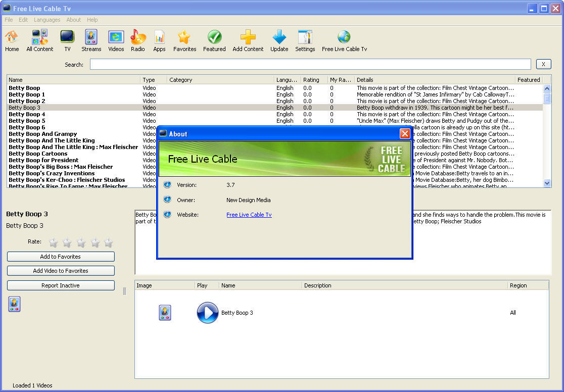Open the Videos section
This screenshot has height=392, width=564.
coord(116,40)
